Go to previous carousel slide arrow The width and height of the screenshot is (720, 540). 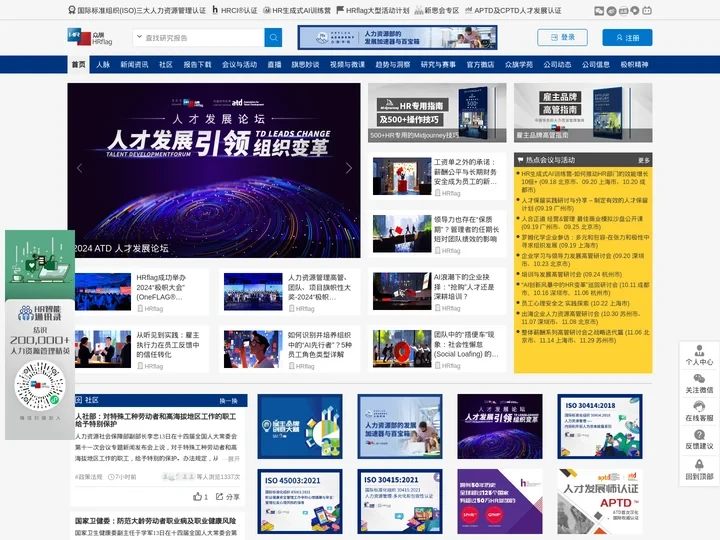coord(79,168)
